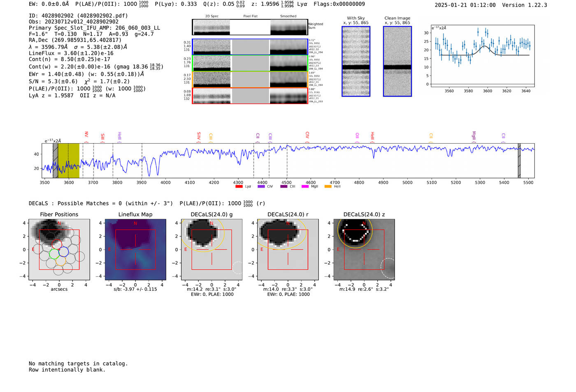The image size is (576, 392).
Task: Open the Fiber Positions cutout image
Action: pos(59,249)
